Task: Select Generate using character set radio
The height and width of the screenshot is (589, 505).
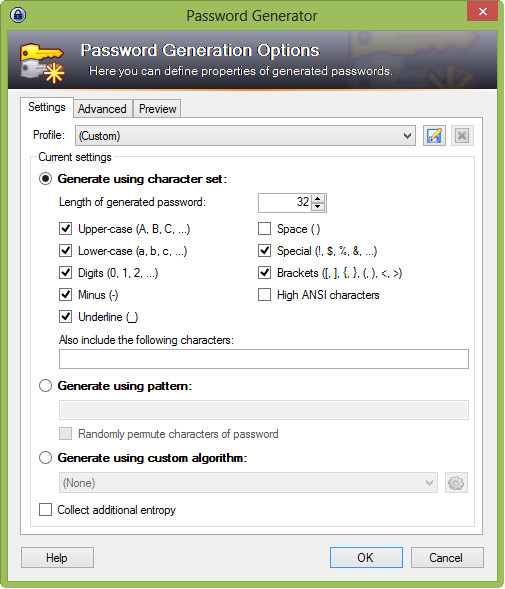Action: point(45,179)
